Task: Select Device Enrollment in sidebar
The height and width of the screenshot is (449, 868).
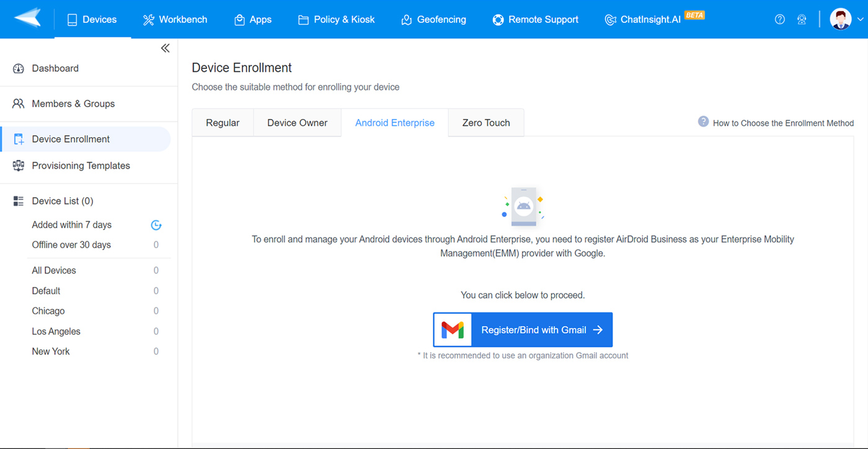Action: [x=86, y=139]
